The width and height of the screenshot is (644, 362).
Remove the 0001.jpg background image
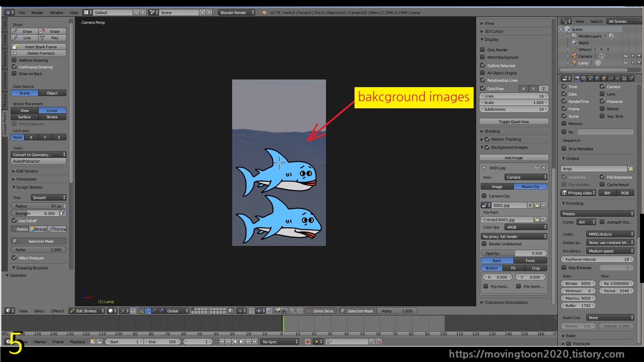point(544,168)
